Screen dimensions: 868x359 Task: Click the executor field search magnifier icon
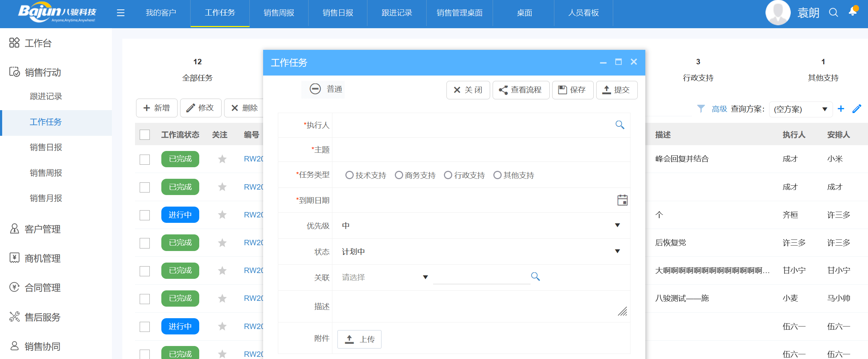620,125
